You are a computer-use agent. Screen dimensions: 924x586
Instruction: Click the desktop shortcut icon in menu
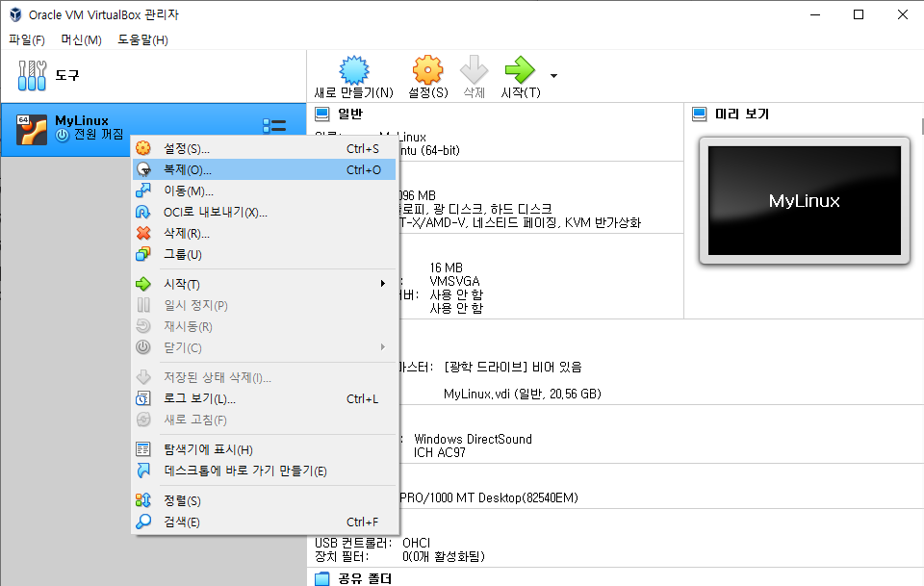143,471
